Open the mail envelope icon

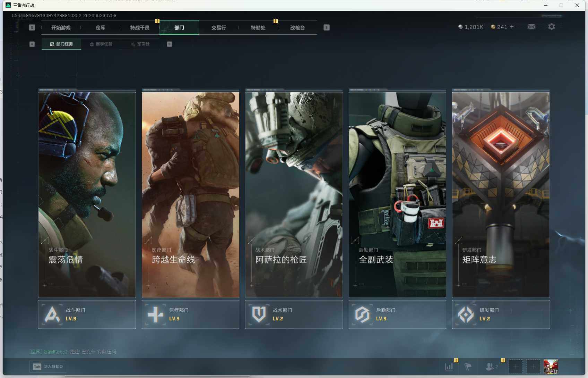(x=531, y=27)
